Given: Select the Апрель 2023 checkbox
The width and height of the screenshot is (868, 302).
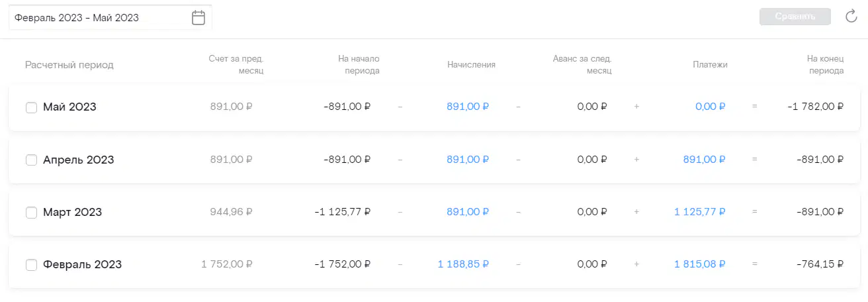Looking at the screenshot, I should click(31, 160).
